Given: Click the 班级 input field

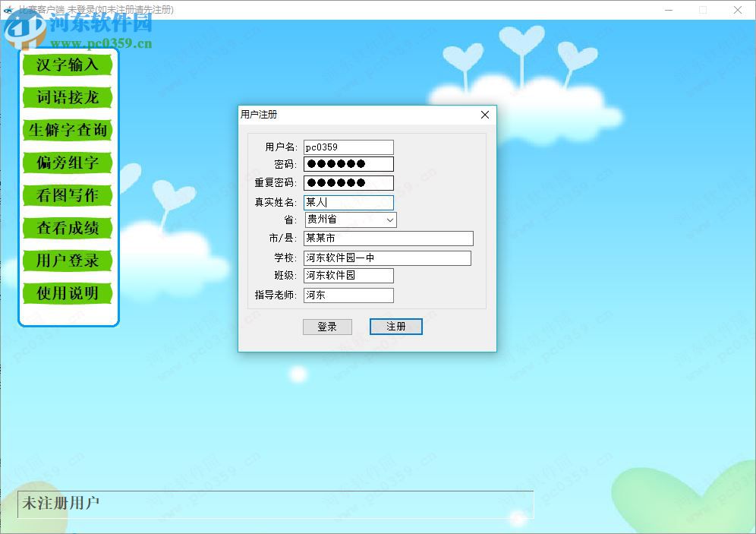Looking at the screenshot, I should tap(348, 276).
